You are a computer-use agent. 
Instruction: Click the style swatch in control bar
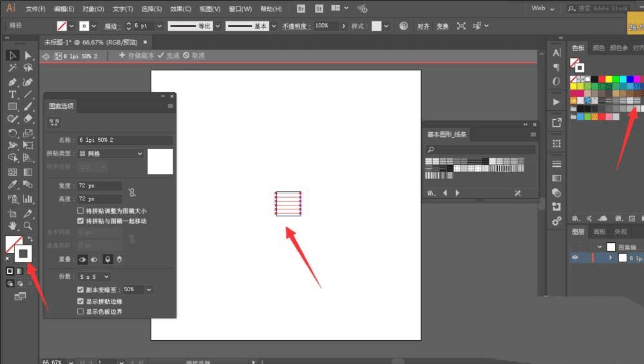click(x=377, y=26)
